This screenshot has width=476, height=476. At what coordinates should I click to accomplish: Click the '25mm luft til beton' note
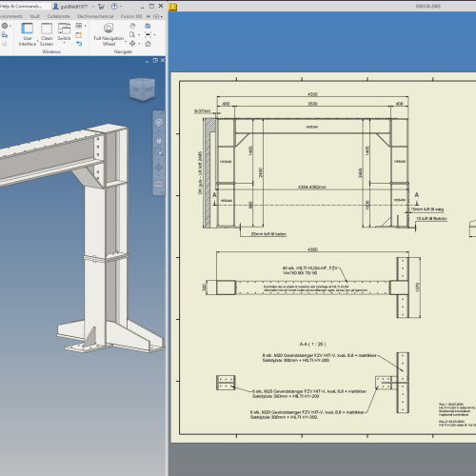pos(268,234)
